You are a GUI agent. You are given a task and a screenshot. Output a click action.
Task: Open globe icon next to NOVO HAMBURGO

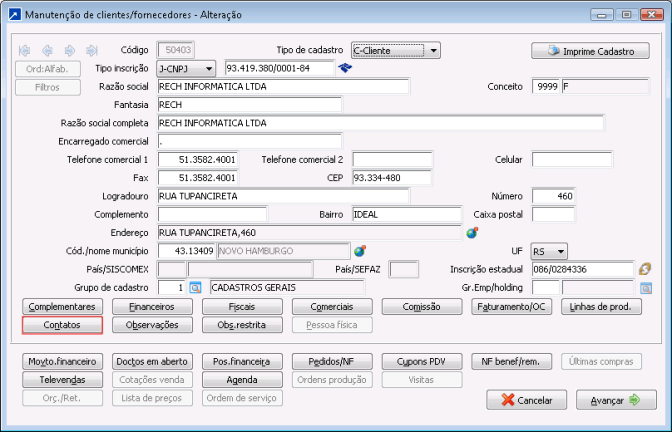pyautogui.click(x=360, y=251)
